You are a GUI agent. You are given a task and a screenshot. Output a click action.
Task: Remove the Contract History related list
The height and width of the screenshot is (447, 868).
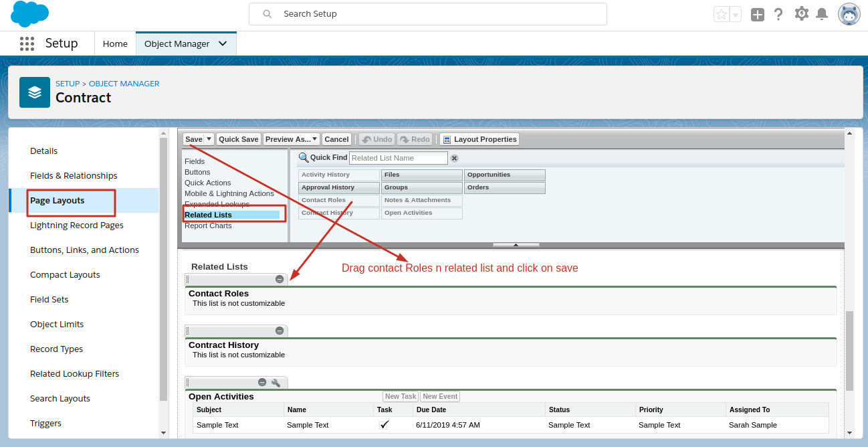click(x=280, y=331)
